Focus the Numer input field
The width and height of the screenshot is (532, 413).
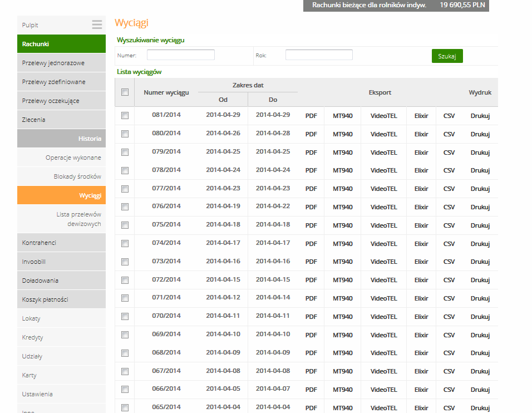pyautogui.click(x=180, y=55)
